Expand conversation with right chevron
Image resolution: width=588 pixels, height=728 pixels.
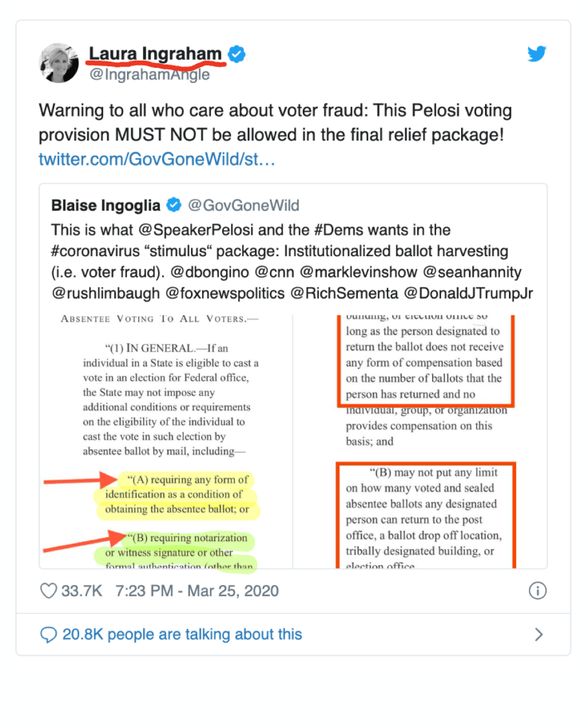538,635
